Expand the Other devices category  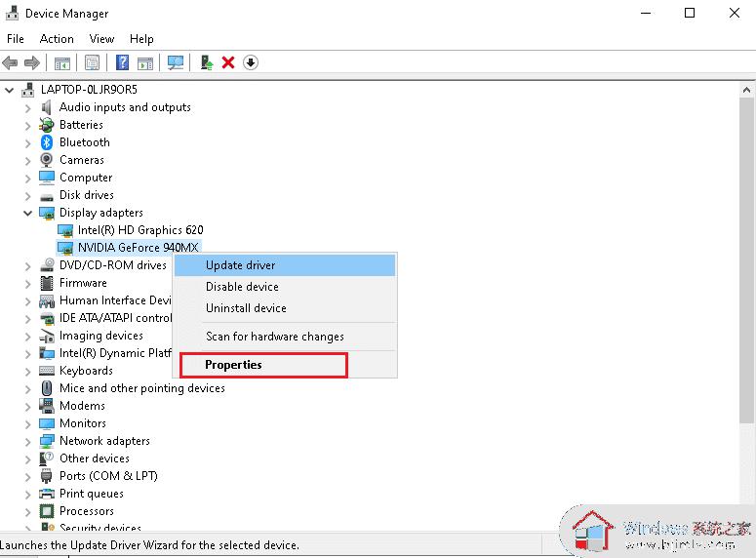(x=28, y=459)
